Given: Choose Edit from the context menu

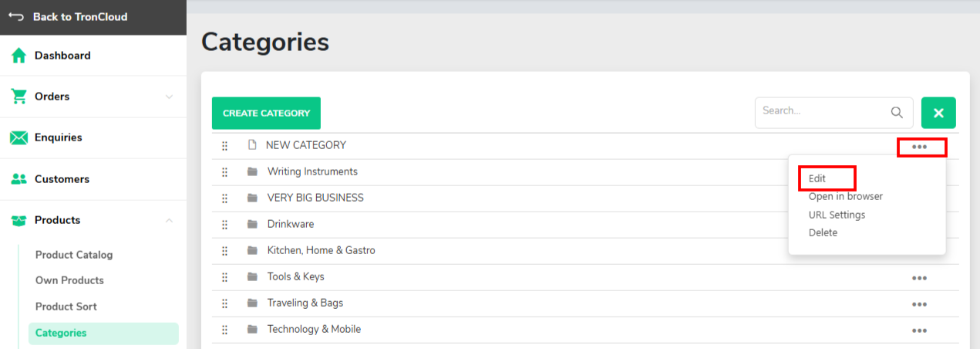Looking at the screenshot, I should pos(817,178).
